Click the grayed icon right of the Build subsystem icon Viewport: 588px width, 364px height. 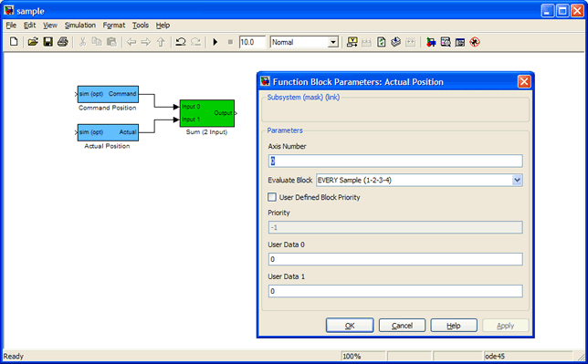tap(411, 42)
